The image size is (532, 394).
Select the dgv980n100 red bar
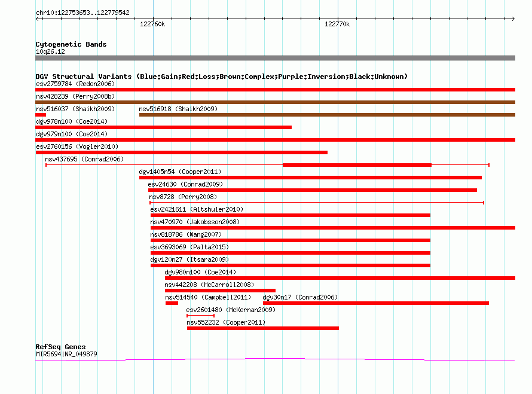pyautogui.click(x=340, y=278)
